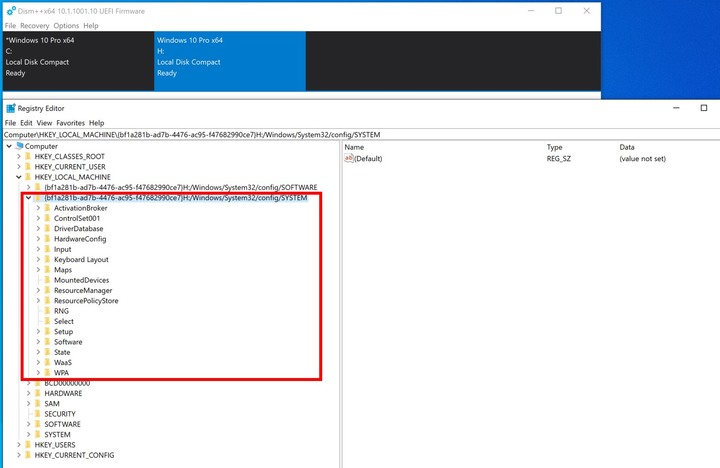Open the Dism++ Help menu
The width and height of the screenshot is (720, 468).
[x=91, y=26]
